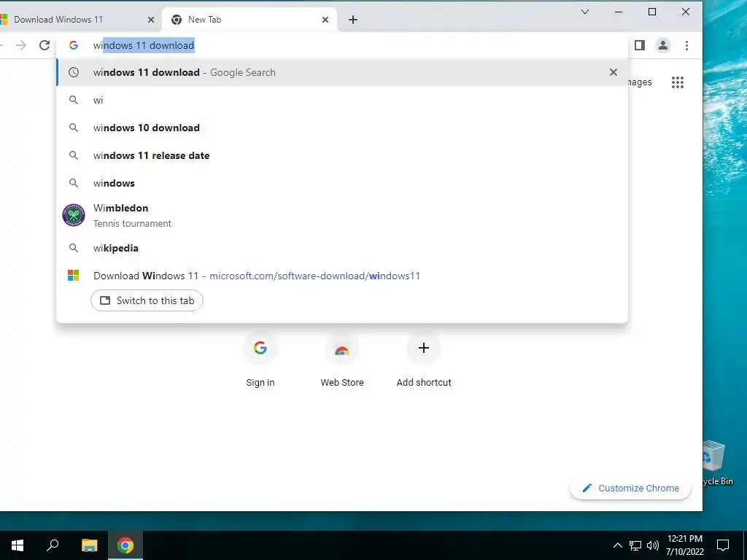Image resolution: width=747 pixels, height=560 pixels.
Task: Open the Windows Start menu
Action: (x=18, y=545)
